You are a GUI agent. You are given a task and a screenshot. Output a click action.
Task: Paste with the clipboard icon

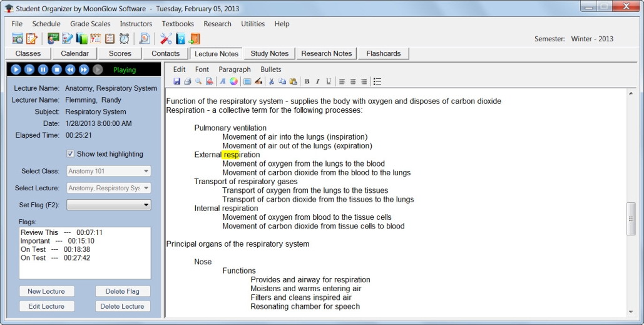coord(294,81)
